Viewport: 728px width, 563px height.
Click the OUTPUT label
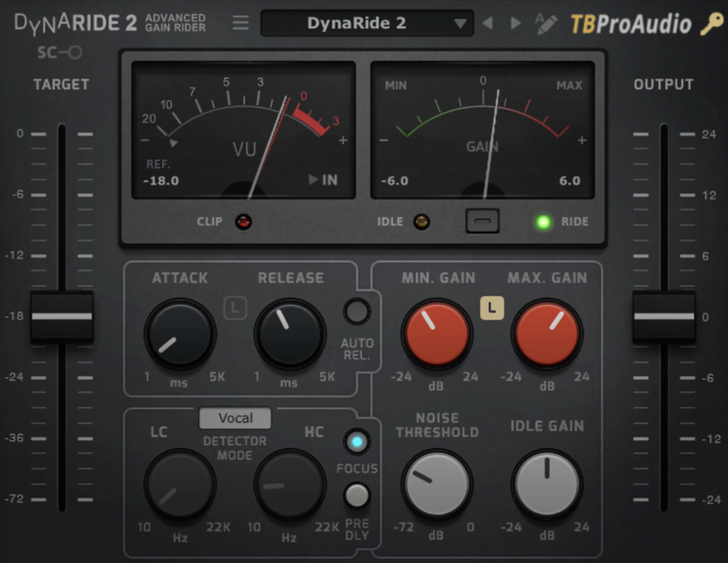663,85
